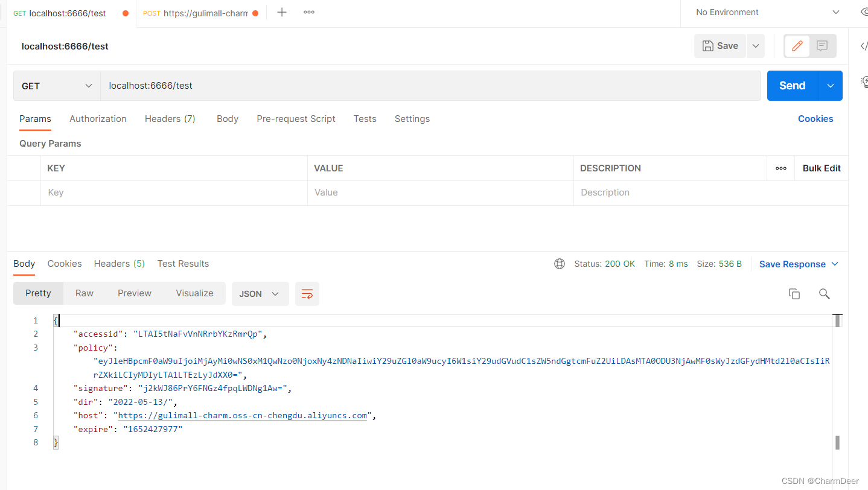Image resolution: width=868 pixels, height=490 pixels.
Task: Click the expire value "1652427977"
Action: tap(153, 429)
